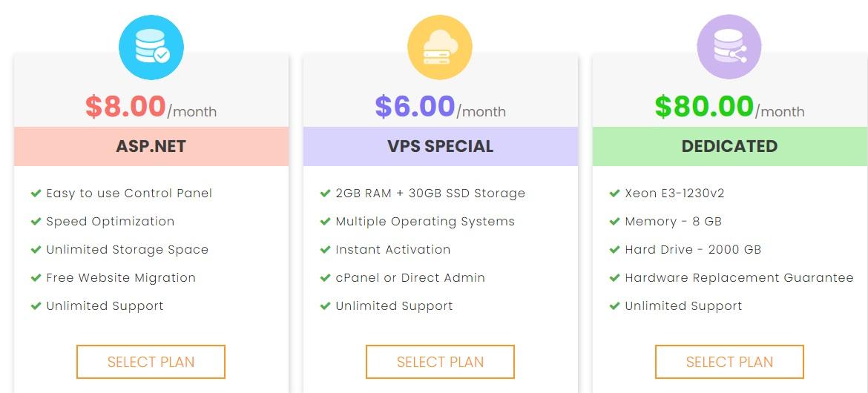
Task: Click the checkmark beside Xeon E3-1230v2
Action: click(614, 194)
